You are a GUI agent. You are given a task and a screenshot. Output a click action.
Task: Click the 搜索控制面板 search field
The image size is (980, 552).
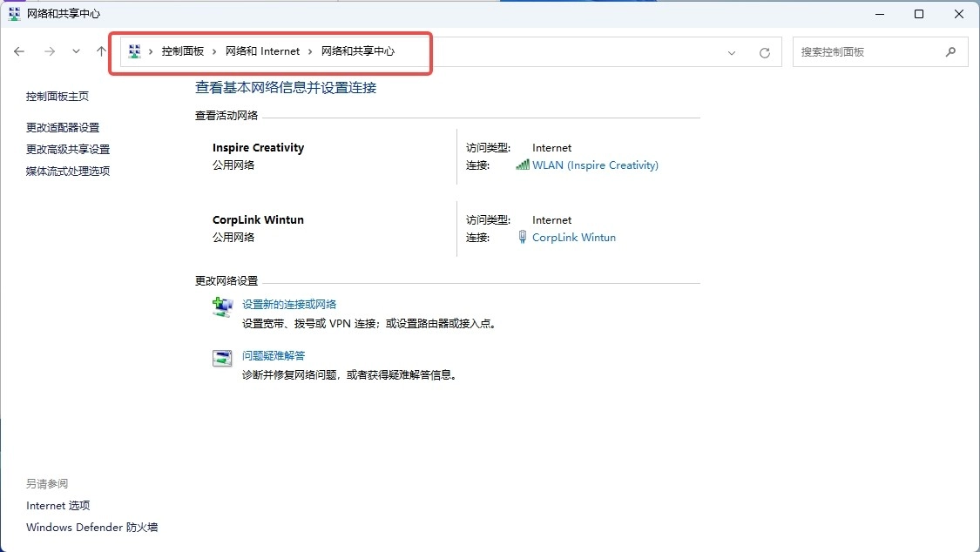867,52
